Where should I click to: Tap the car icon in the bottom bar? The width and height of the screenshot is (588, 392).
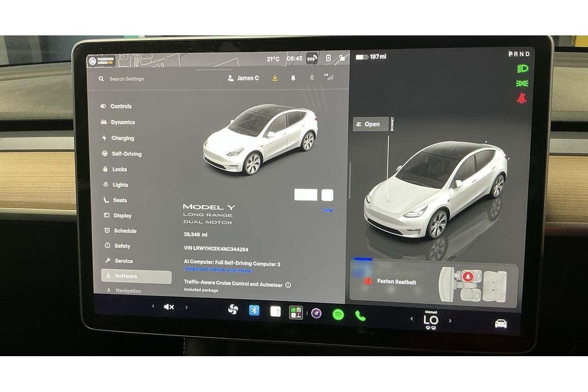pyautogui.click(x=501, y=324)
